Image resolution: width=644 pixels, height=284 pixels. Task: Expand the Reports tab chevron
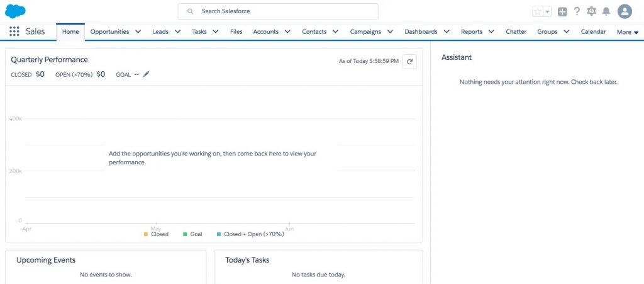coord(491,31)
